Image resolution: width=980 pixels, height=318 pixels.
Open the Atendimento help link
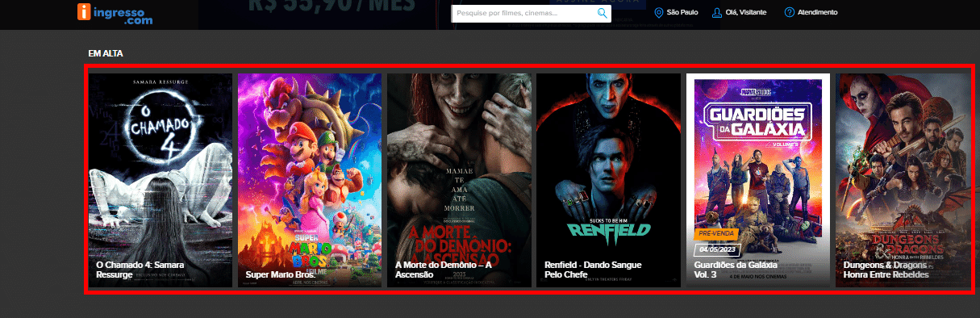(x=811, y=13)
